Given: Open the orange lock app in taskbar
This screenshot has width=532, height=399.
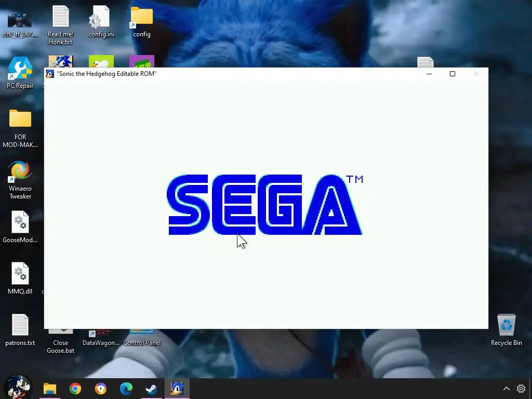Looking at the screenshot, I should [x=101, y=389].
